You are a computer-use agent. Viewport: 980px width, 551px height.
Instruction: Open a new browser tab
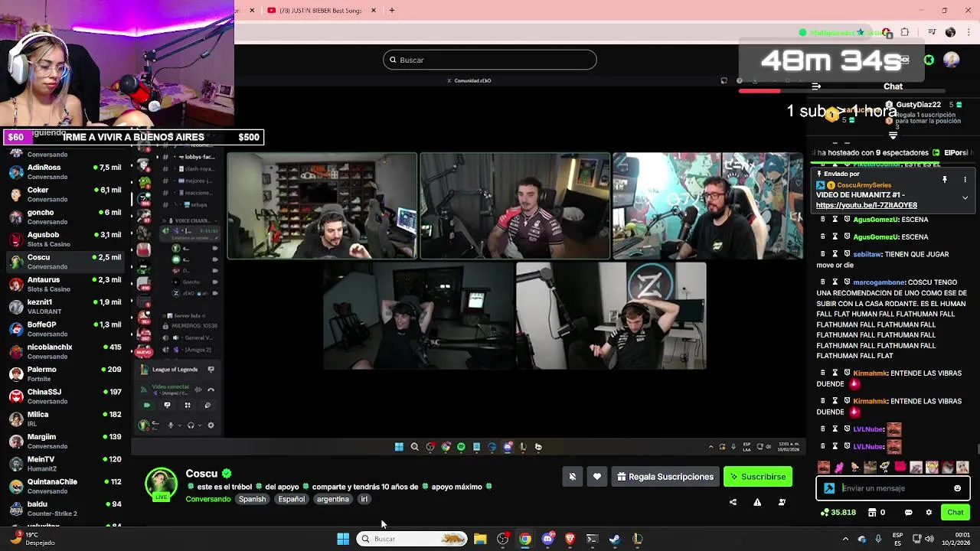392,10
